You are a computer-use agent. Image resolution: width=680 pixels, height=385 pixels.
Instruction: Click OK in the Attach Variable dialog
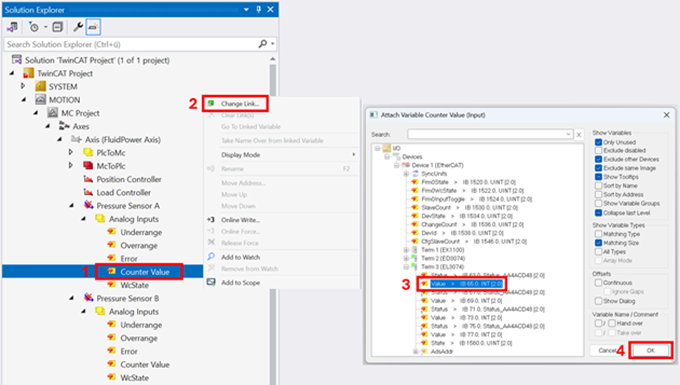pyautogui.click(x=651, y=350)
